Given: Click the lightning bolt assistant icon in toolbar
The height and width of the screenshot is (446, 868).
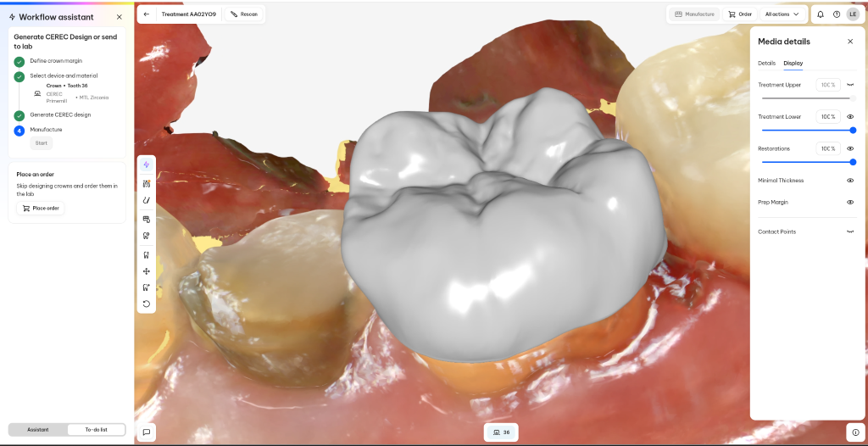Looking at the screenshot, I should (x=147, y=164).
